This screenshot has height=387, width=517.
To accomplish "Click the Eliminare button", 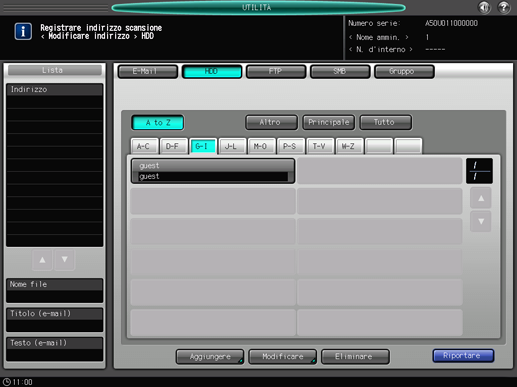I will [x=355, y=357].
